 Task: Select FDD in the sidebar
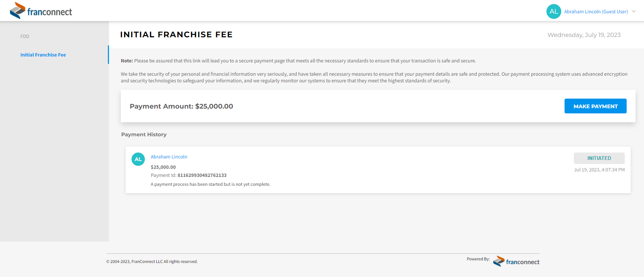point(25,36)
